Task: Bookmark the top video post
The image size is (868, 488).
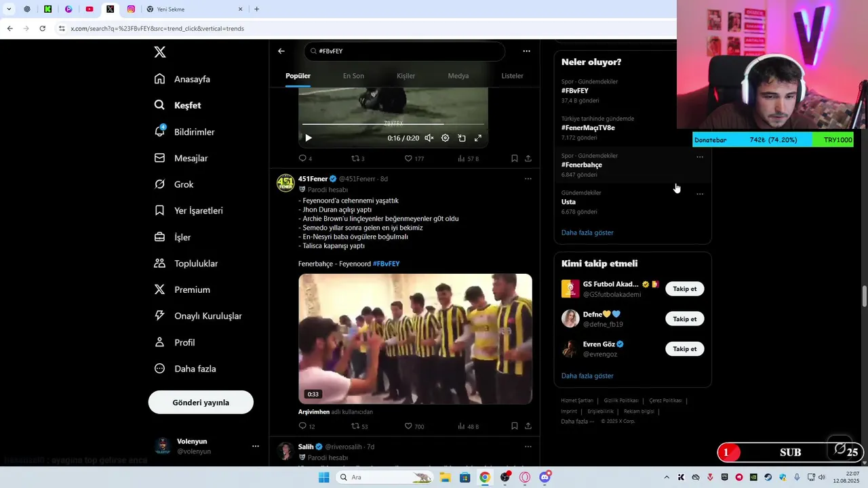Action: [514, 158]
